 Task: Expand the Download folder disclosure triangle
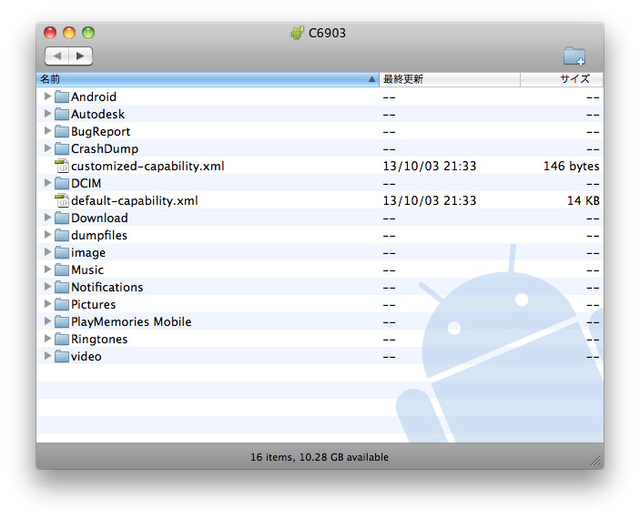pos(47,218)
